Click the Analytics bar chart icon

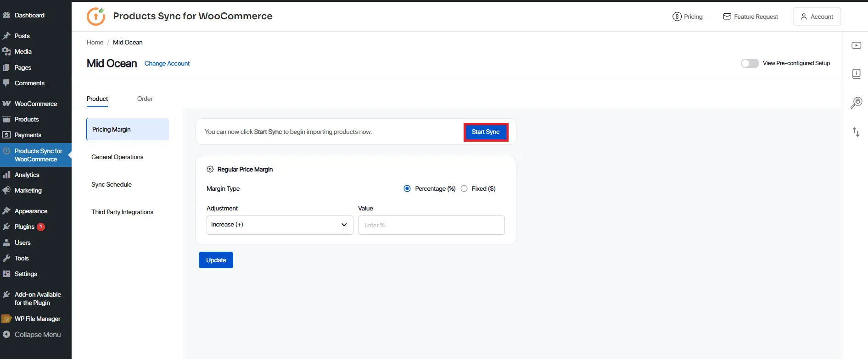6,175
